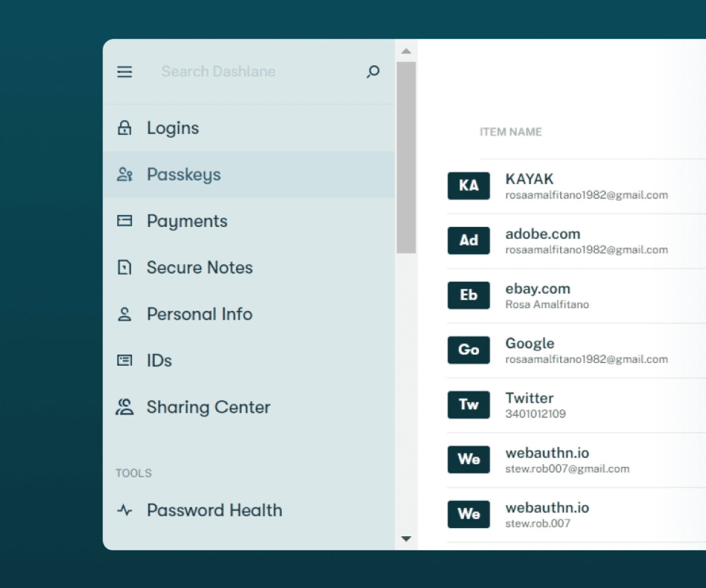
Task: Click the Twitter "Tw" tile
Action: tap(468, 405)
